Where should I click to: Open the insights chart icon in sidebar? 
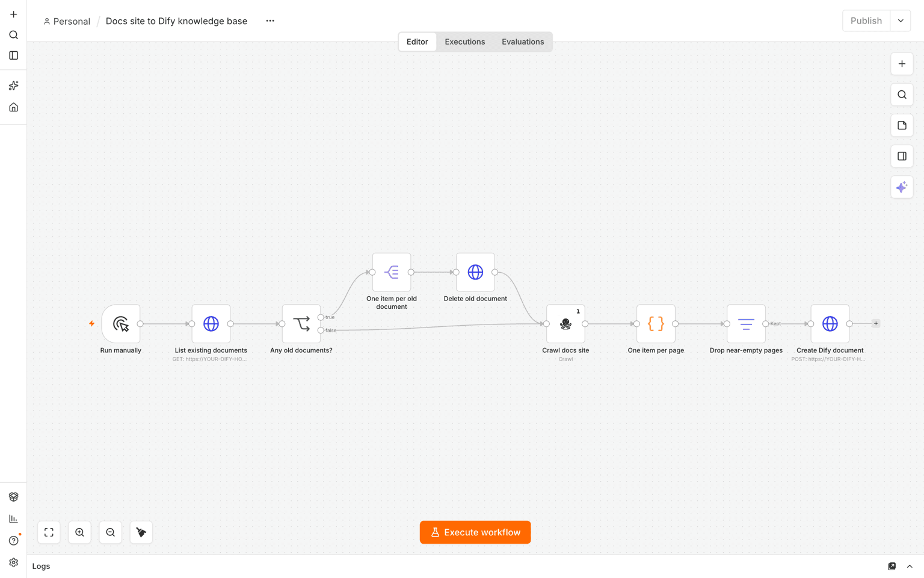point(13,518)
